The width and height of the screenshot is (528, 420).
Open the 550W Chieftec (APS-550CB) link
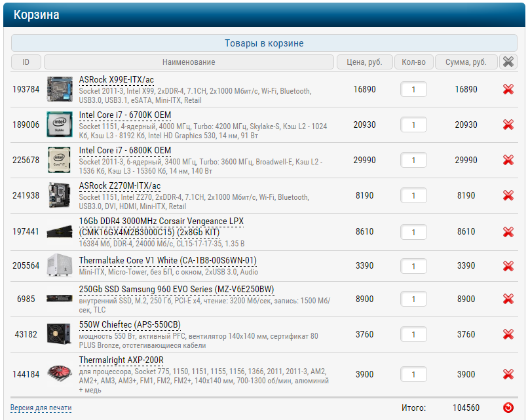130,325
